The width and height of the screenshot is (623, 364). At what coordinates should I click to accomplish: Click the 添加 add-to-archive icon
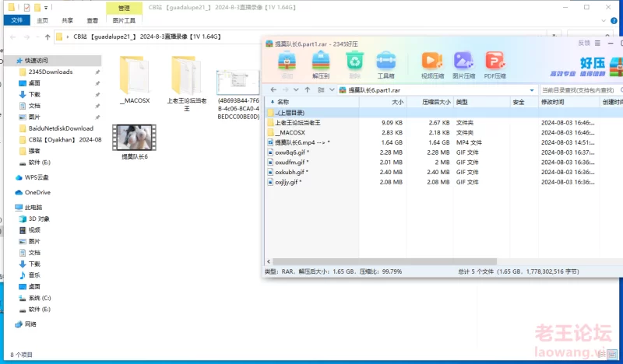pos(287,64)
